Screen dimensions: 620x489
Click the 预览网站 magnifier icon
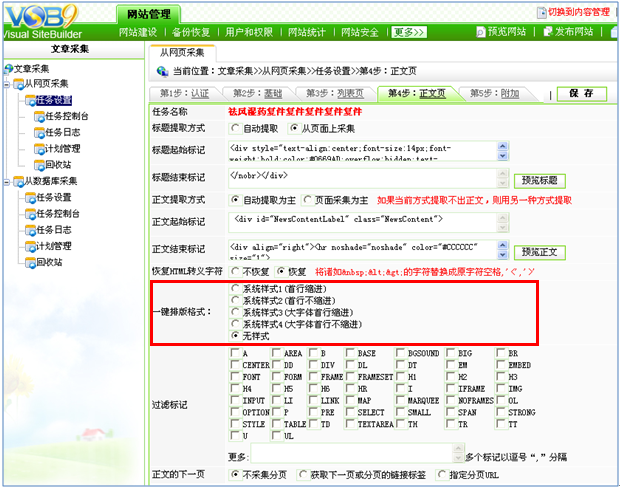[480, 32]
